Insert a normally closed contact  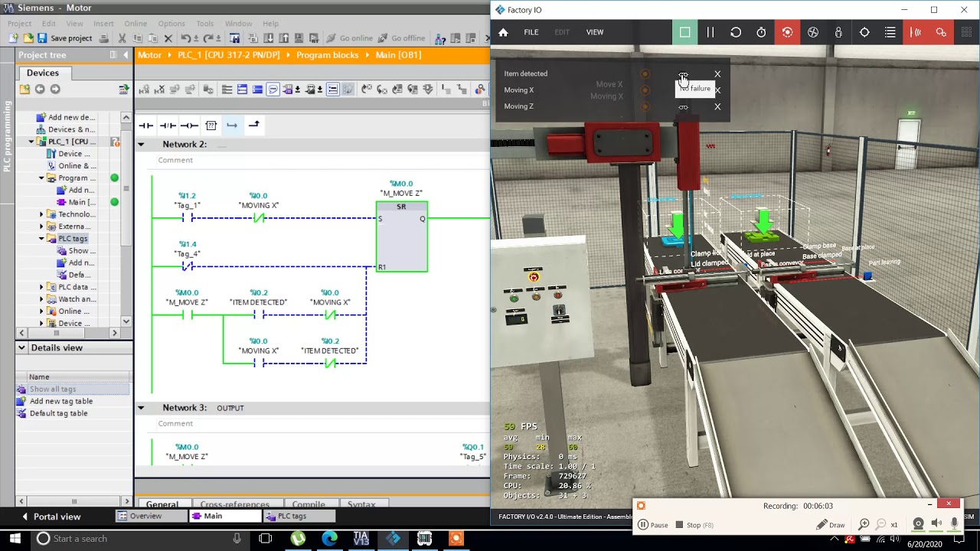(x=168, y=126)
